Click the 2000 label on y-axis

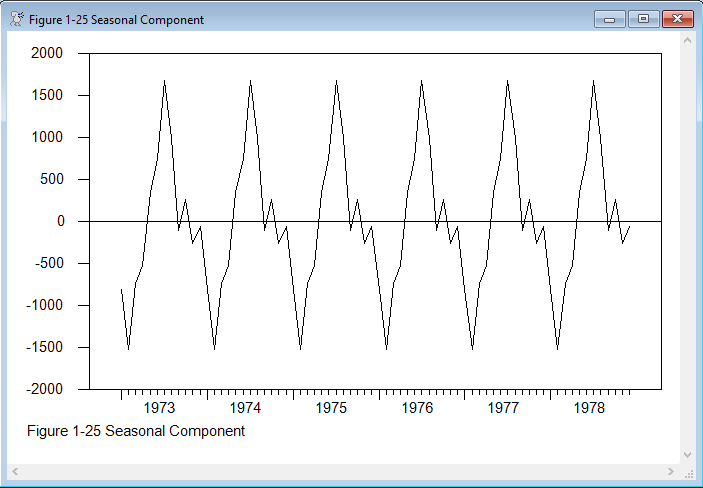coord(47,53)
